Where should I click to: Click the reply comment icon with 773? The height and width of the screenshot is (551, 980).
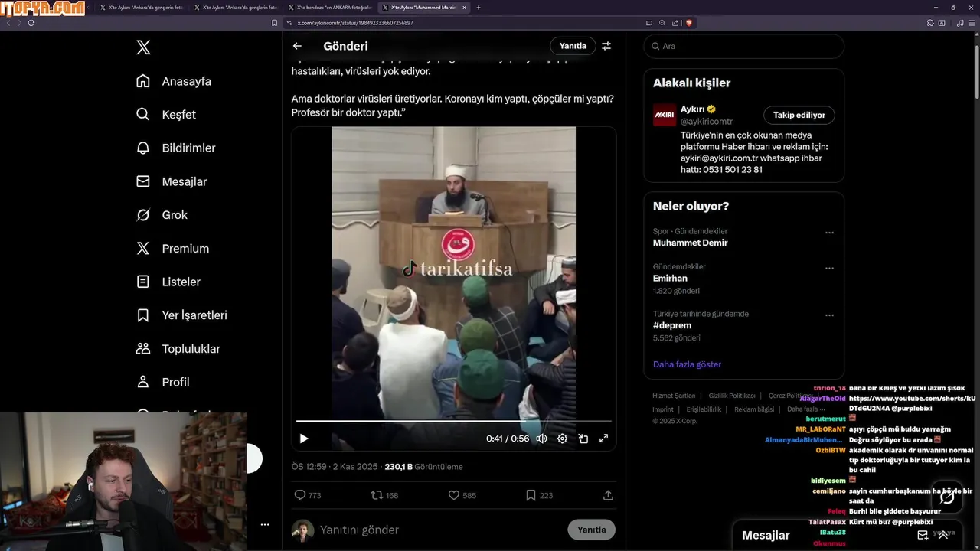(308, 495)
